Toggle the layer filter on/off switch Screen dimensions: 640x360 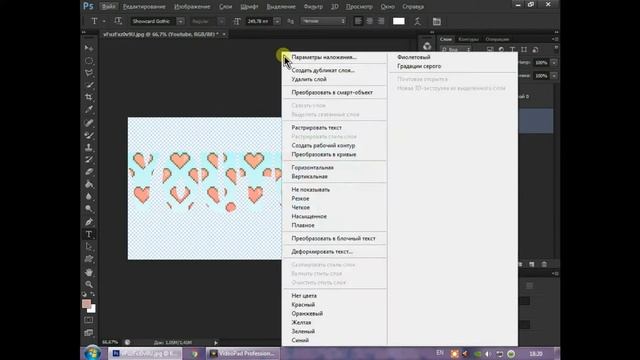coord(556,48)
